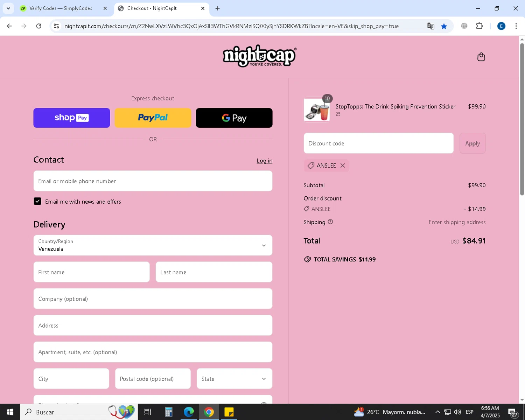The width and height of the screenshot is (525, 420).
Task: Click the browser address bar URL
Action: pos(231,26)
